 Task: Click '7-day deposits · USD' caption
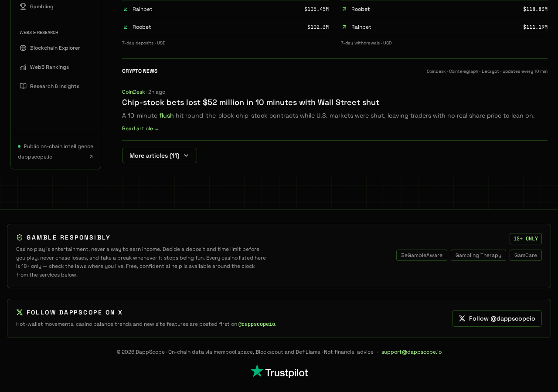pyautogui.click(x=144, y=43)
